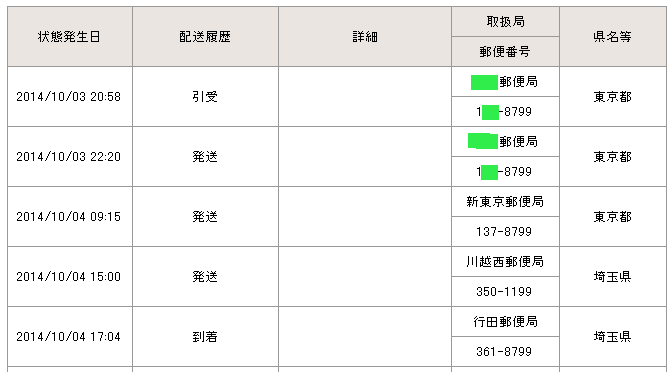Click the 配送履歴 column header
This screenshot has height=372, width=671.
(x=205, y=36)
